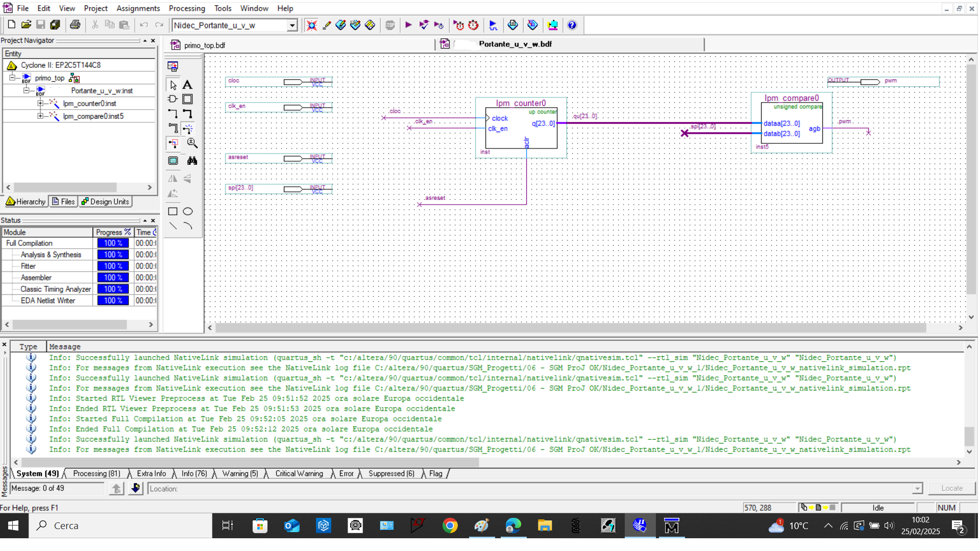Screen dimensions: 980x551
Task: Click the Locate button
Action: point(951,488)
